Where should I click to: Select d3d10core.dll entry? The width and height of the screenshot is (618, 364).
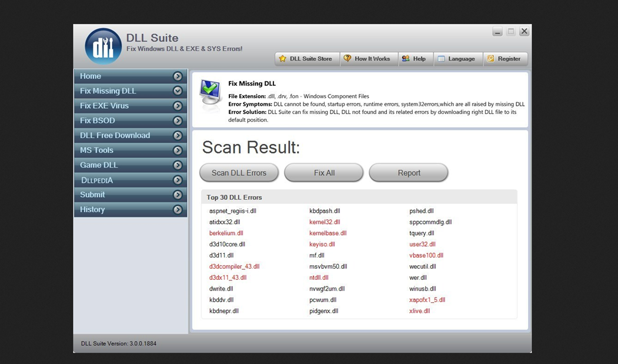point(227,244)
